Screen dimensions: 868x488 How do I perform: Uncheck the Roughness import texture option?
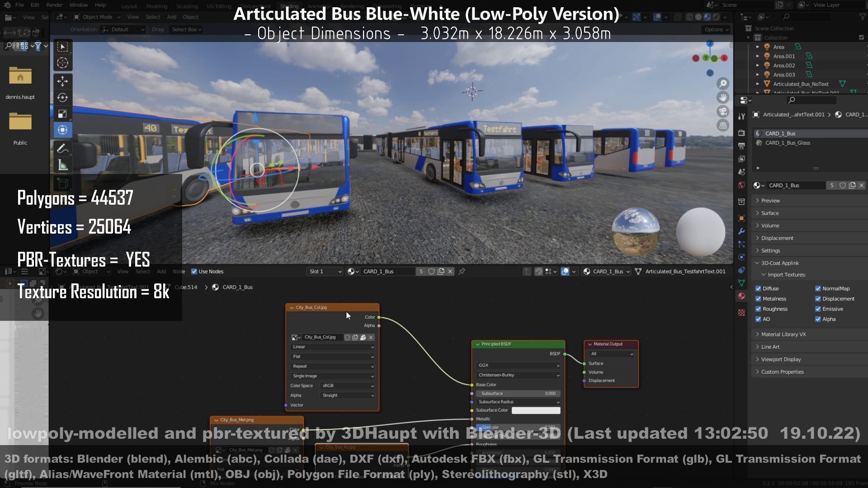click(x=758, y=309)
